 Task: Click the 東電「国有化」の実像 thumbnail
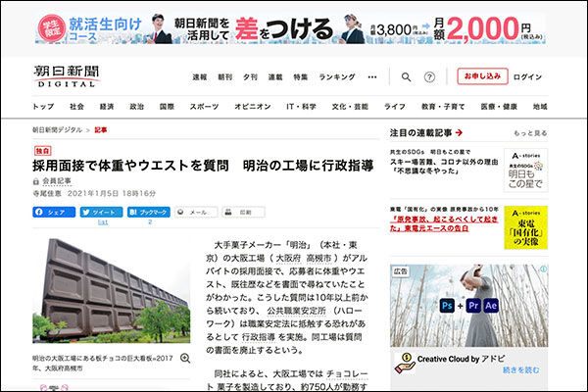click(525, 227)
